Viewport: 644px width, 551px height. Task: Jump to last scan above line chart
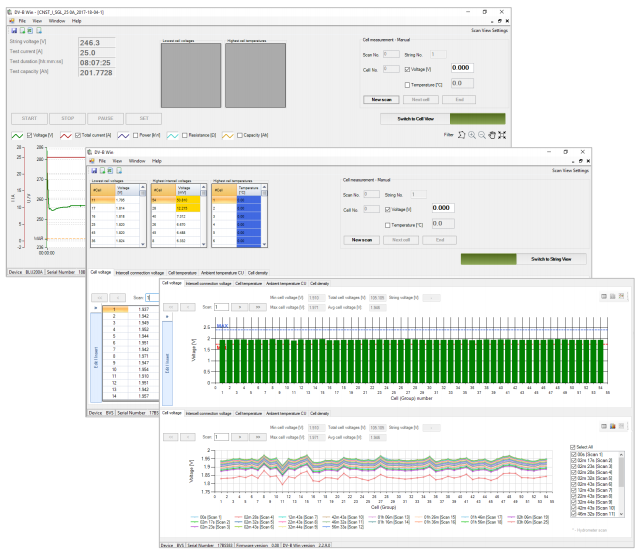[258, 437]
